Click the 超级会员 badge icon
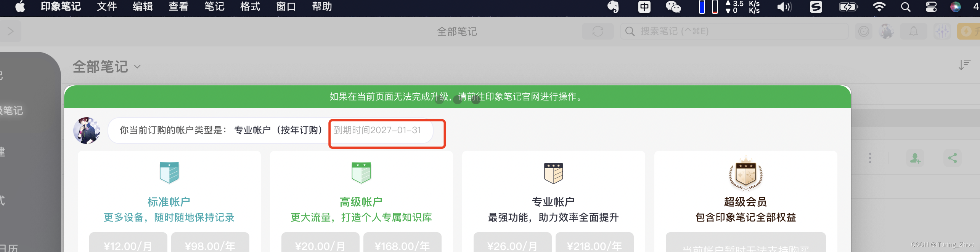This screenshot has height=252, width=980. [x=745, y=173]
